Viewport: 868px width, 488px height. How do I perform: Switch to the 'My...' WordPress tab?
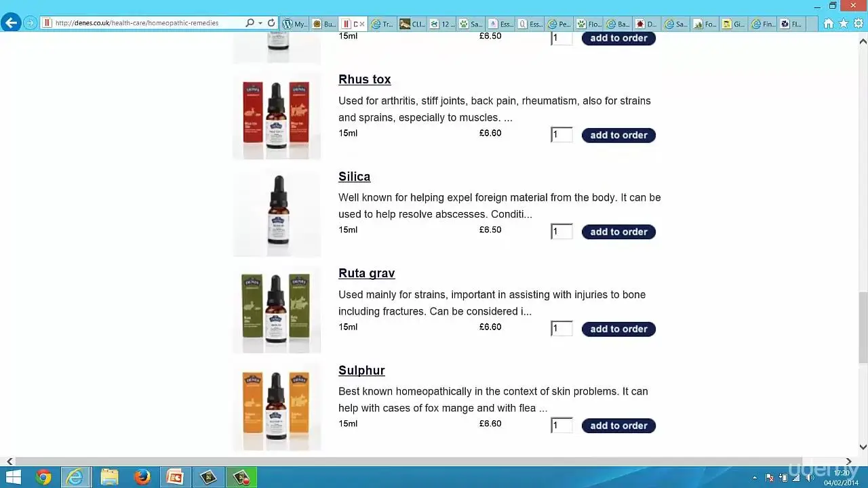(x=296, y=24)
